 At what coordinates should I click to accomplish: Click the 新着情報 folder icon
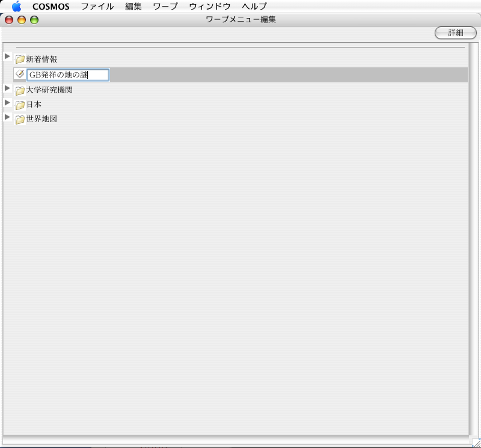(x=20, y=60)
